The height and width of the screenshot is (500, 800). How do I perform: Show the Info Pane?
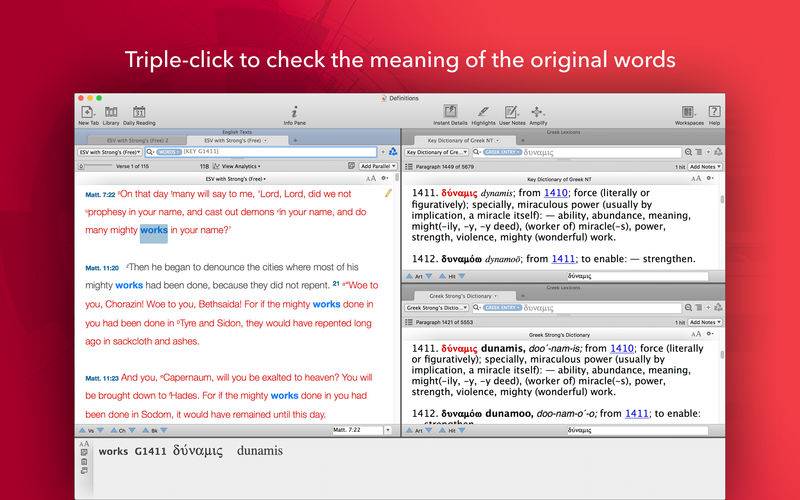pyautogui.click(x=294, y=115)
